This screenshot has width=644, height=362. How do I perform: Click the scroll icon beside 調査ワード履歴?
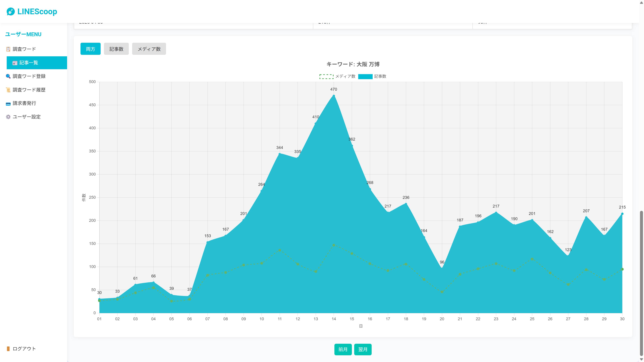pyautogui.click(x=8, y=90)
